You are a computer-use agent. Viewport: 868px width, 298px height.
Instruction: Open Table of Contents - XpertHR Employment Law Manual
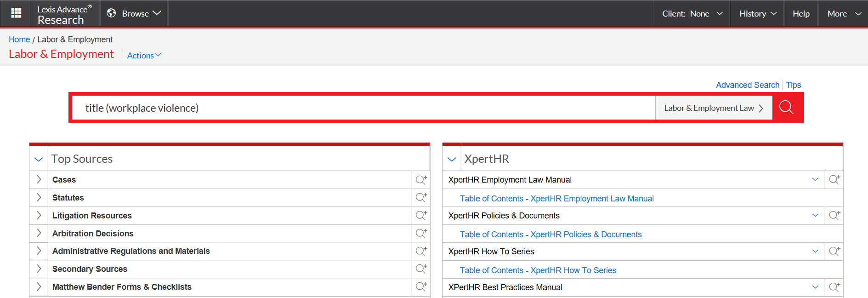click(557, 199)
